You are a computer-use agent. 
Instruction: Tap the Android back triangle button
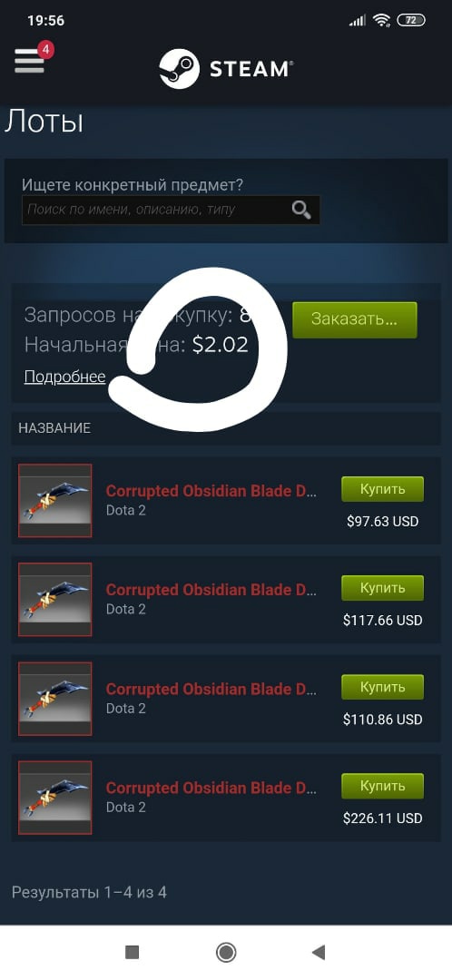click(x=319, y=952)
